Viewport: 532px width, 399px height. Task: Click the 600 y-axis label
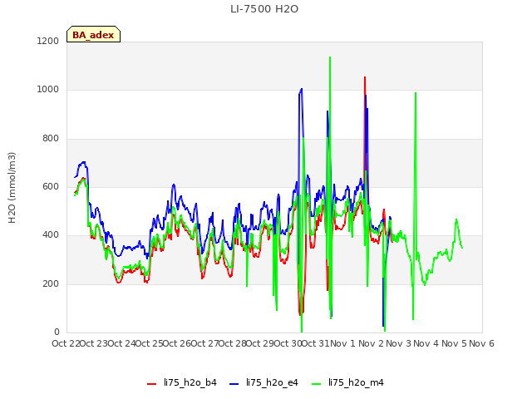pos(51,186)
